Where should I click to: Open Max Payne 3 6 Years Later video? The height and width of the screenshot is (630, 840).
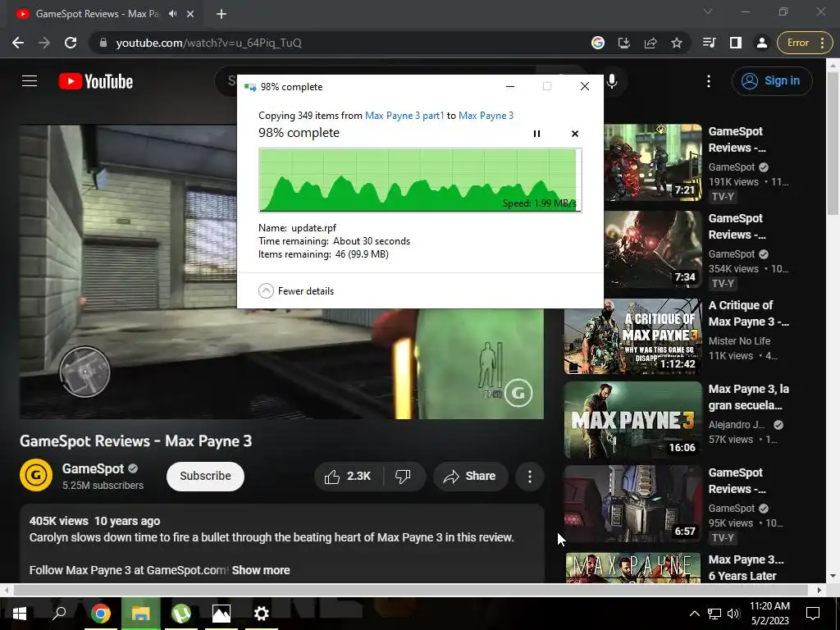[746, 568]
